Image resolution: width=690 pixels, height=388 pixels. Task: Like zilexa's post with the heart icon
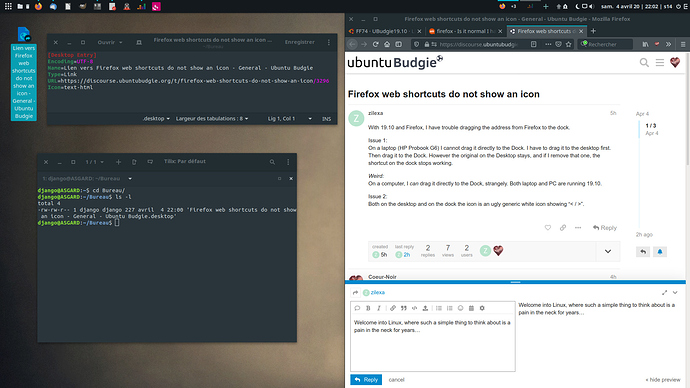tap(548, 228)
